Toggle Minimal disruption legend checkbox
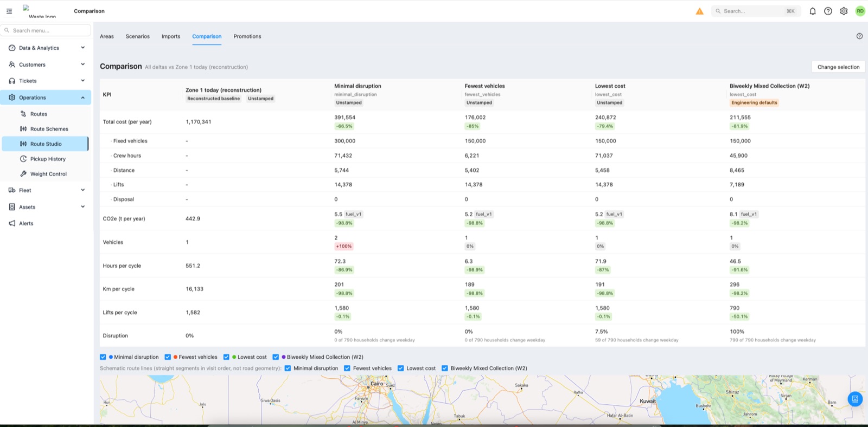This screenshot has height=427, width=868. [x=103, y=357]
